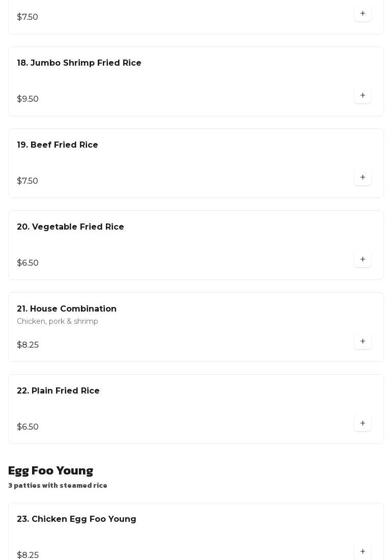Click the 21. House Combination title
Image resolution: width=392 pixels, height=559 pixels.
67,309
